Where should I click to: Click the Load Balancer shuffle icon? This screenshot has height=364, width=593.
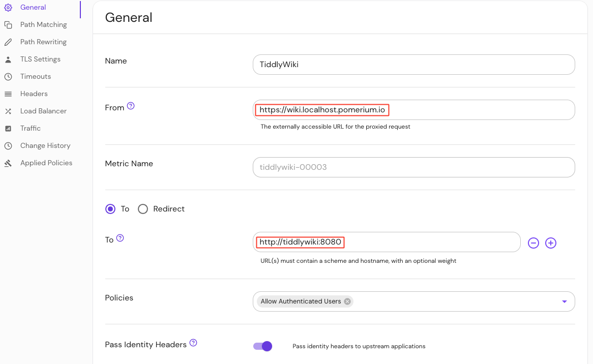coord(8,111)
